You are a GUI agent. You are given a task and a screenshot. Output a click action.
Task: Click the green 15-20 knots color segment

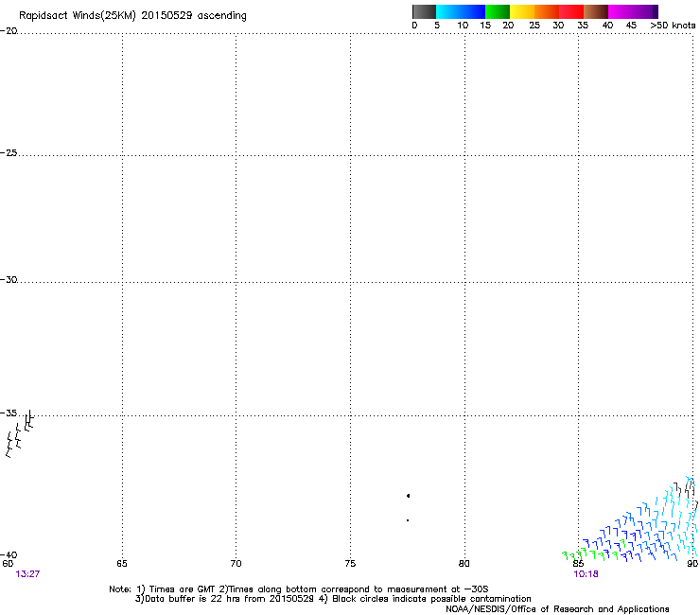pyautogui.click(x=498, y=11)
